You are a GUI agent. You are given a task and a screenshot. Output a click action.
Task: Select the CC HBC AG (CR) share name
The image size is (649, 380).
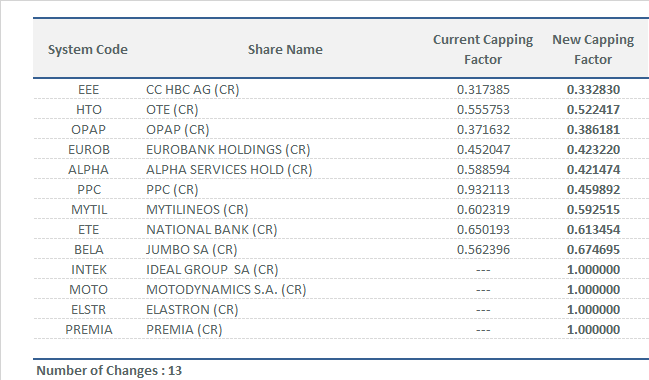click(192, 90)
